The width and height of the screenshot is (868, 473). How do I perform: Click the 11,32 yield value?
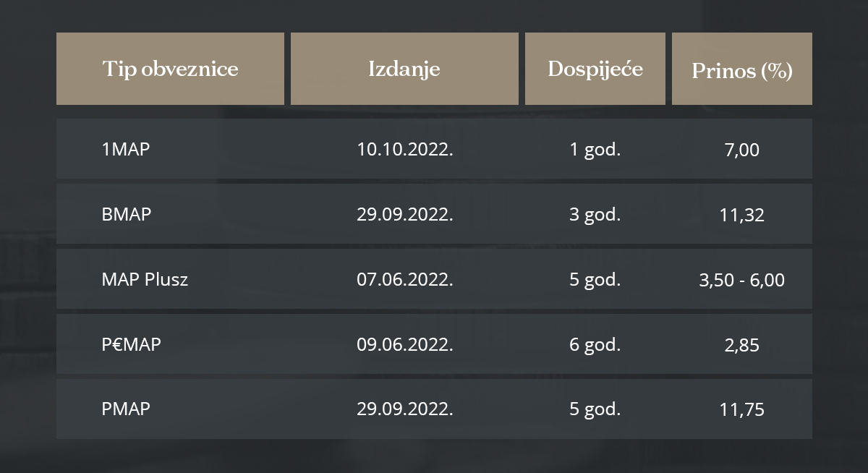click(x=742, y=216)
